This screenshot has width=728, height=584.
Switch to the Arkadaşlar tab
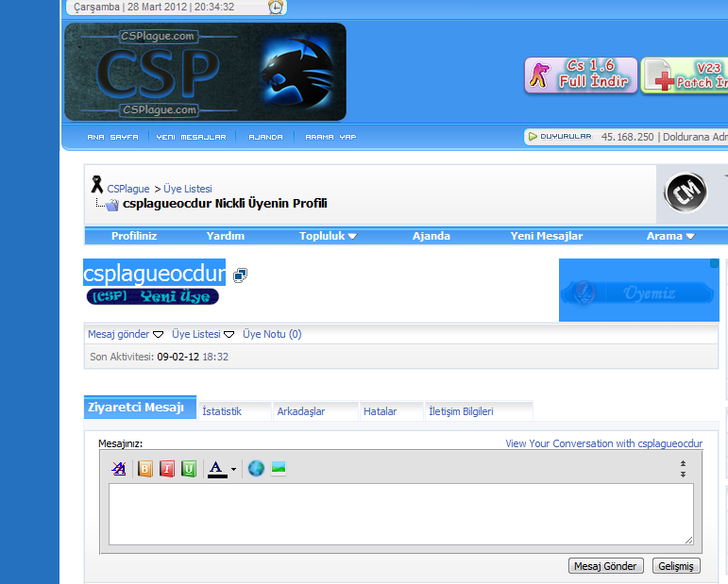(x=300, y=411)
